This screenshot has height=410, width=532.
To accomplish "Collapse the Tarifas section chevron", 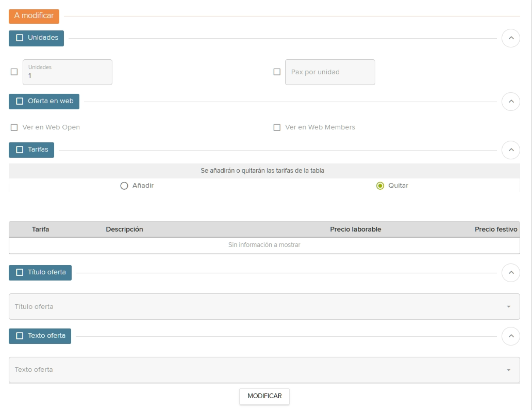I will tap(511, 150).
